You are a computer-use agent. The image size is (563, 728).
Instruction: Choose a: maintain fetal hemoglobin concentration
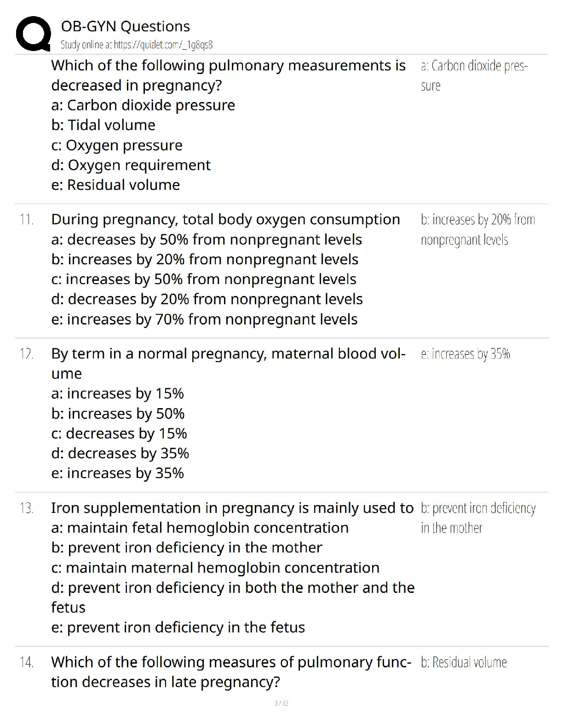coord(200,528)
